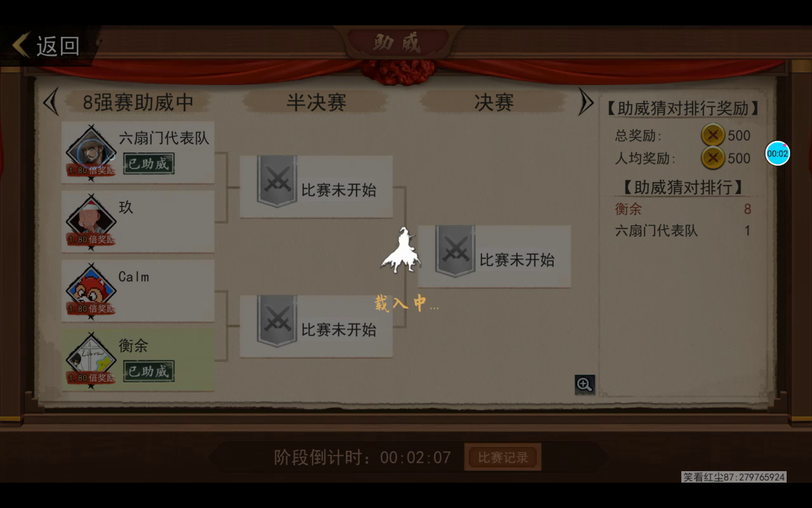Open final match crossed-swords shield
812x508 pixels.
point(455,251)
